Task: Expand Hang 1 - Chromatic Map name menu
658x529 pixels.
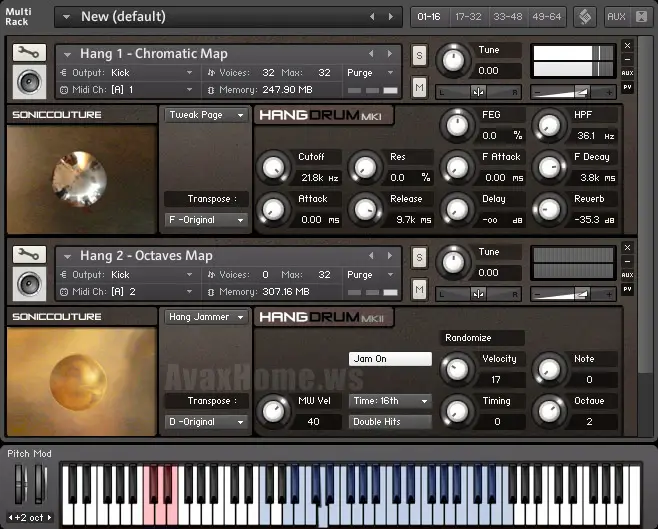Action: pyautogui.click(x=67, y=54)
